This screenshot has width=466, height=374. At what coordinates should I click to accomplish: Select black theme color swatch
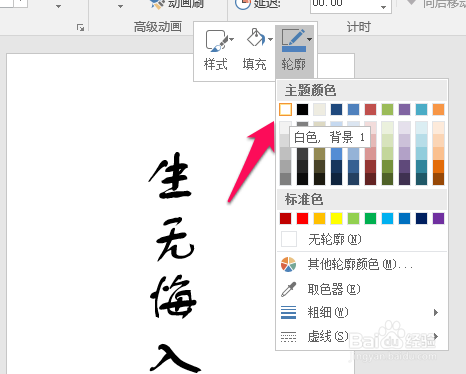pos(303,109)
